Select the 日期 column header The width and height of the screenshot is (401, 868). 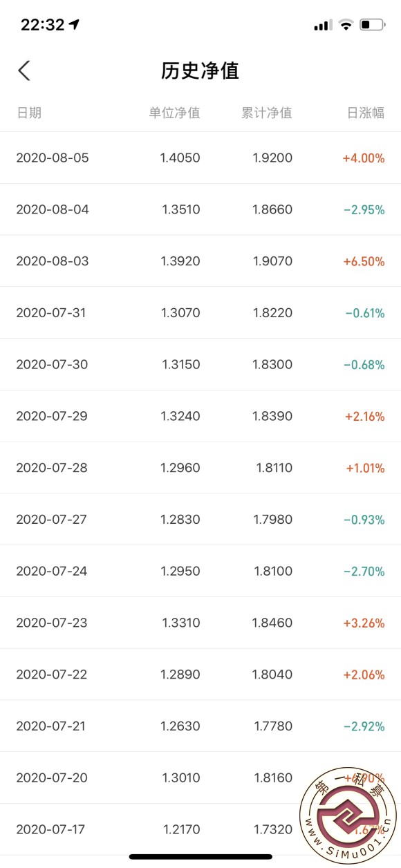(29, 113)
